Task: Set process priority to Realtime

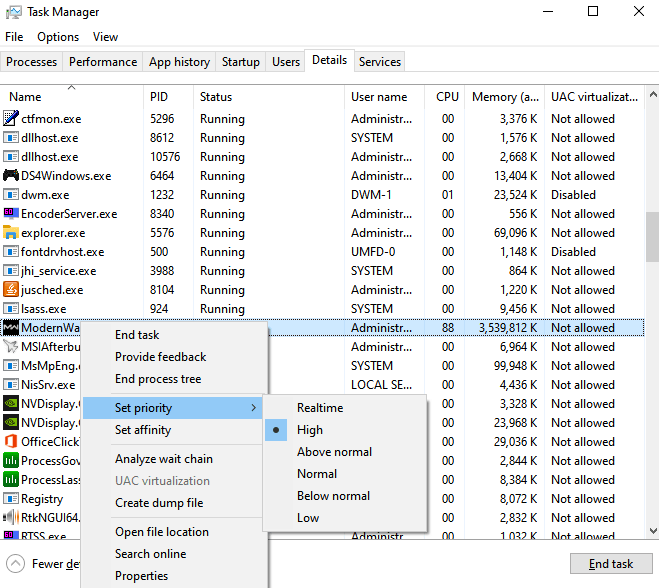Action: [x=319, y=408]
